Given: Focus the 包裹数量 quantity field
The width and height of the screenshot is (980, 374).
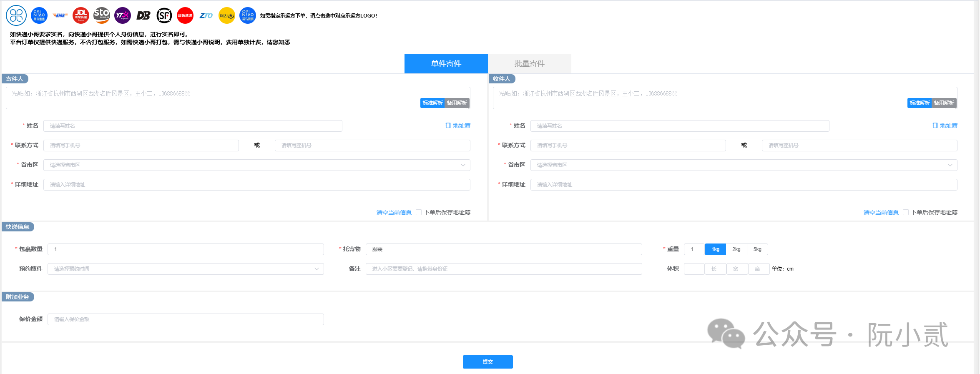Looking at the screenshot, I should (186, 249).
